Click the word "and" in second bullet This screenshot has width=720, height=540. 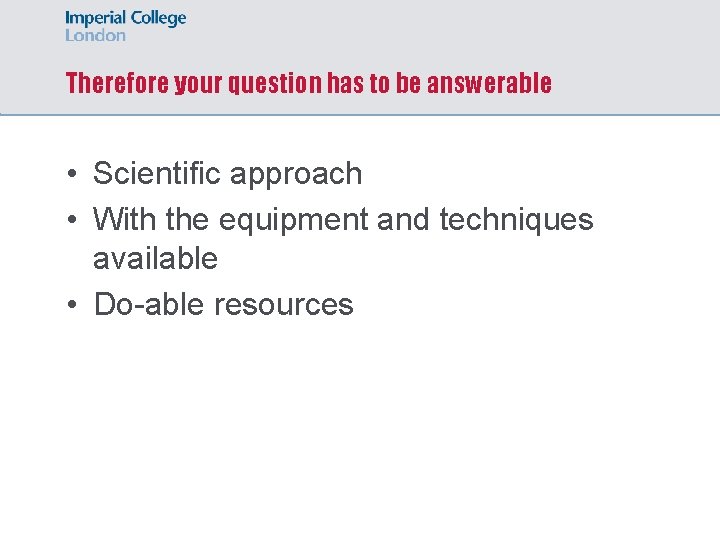click(x=404, y=219)
